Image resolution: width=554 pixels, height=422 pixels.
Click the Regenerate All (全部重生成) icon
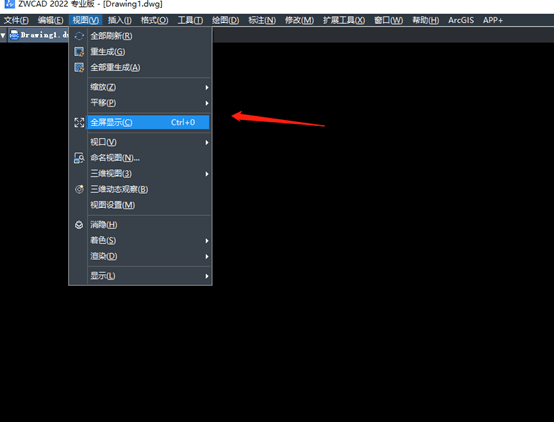click(x=79, y=67)
